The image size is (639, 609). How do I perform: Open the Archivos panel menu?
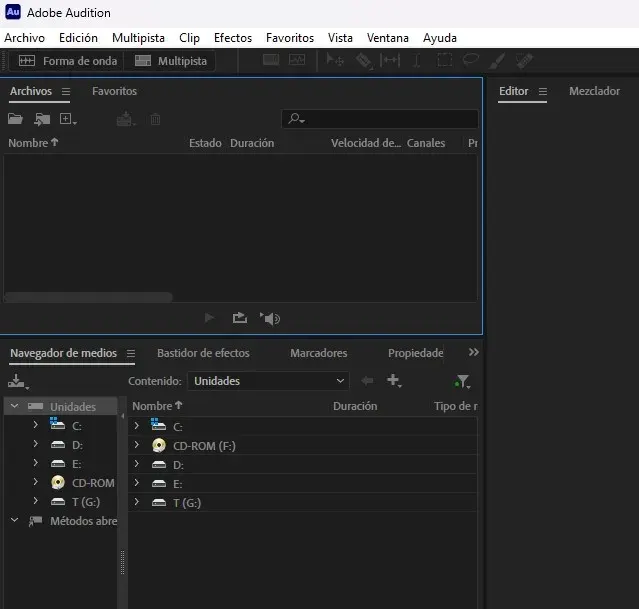(x=66, y=91)
